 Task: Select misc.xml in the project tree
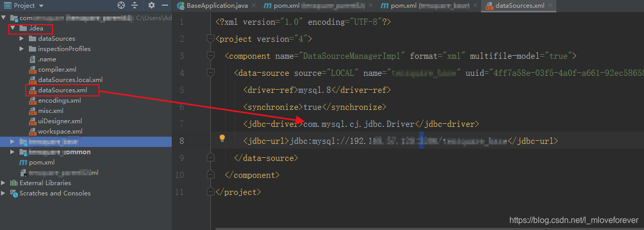(51, 111)
